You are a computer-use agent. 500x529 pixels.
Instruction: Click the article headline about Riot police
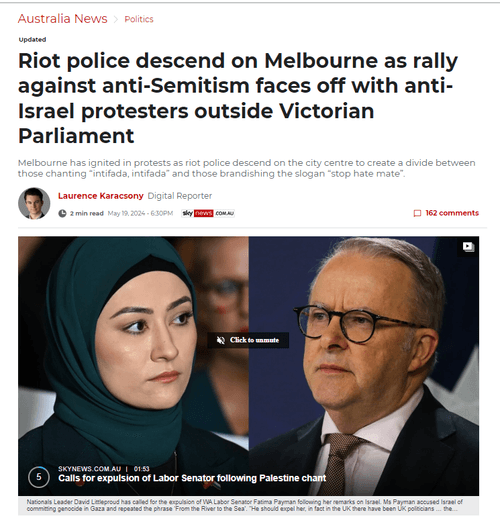(x=238, y=98)
